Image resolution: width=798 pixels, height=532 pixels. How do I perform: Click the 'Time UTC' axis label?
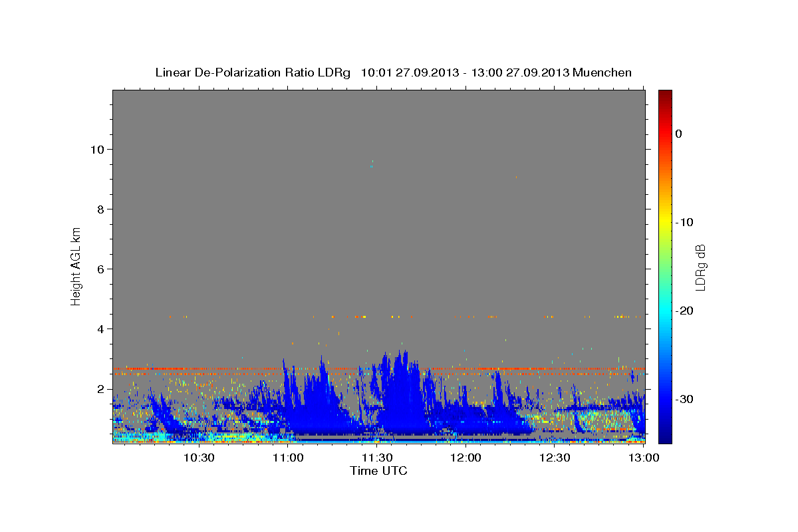(378, 471)
